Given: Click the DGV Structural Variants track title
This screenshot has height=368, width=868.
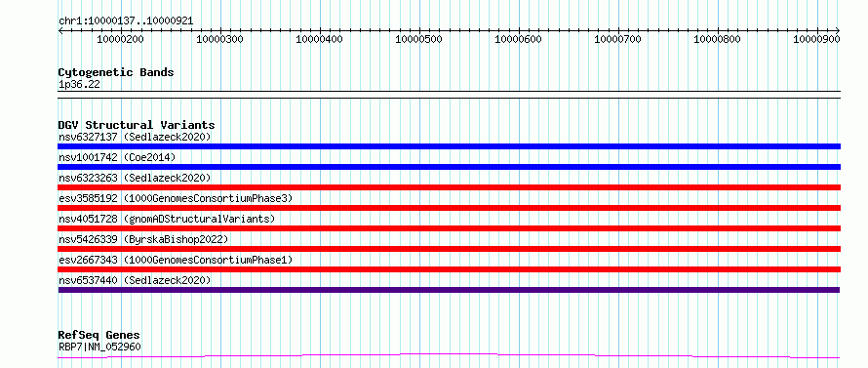Looking at the screenshot, I should pos(137,125).
